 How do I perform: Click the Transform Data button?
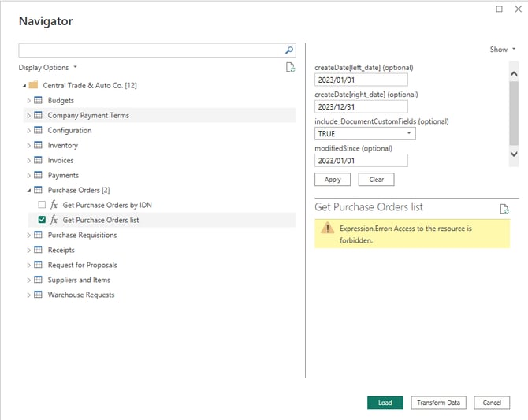438,403
